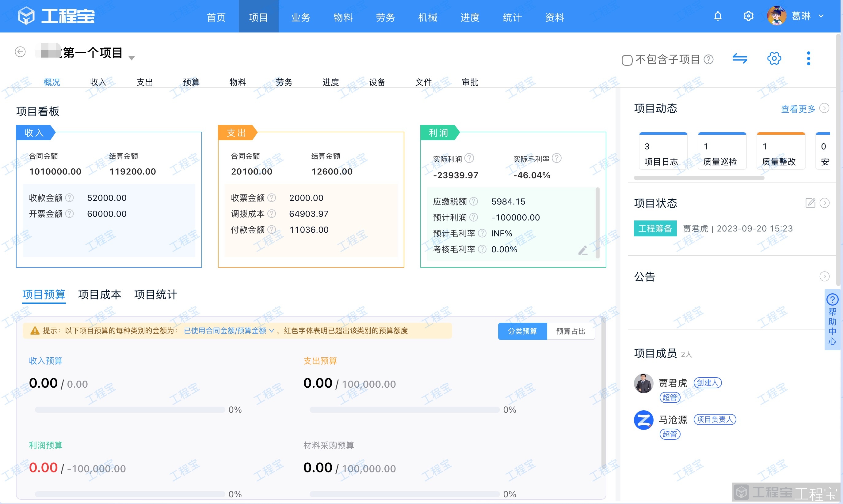Edit the project status with the pencil icon
The height and width of the screenshot is (504, 843).
click(x=811, y=203)
